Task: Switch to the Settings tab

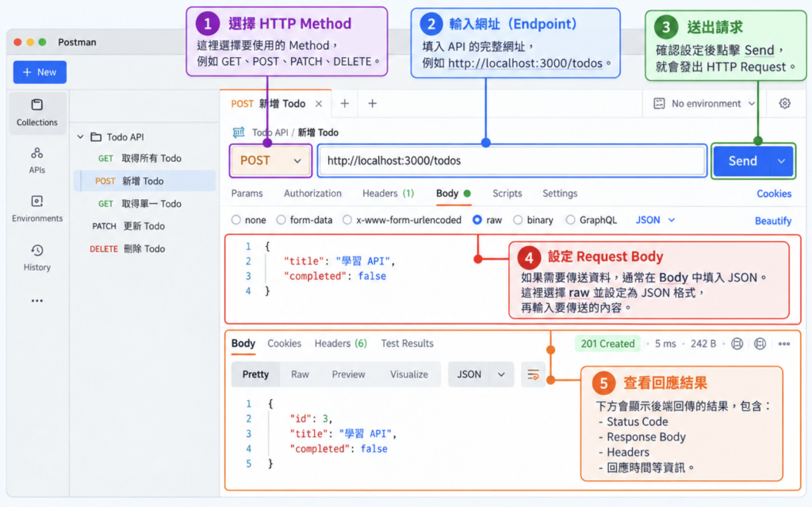Action: click(560, 194)
